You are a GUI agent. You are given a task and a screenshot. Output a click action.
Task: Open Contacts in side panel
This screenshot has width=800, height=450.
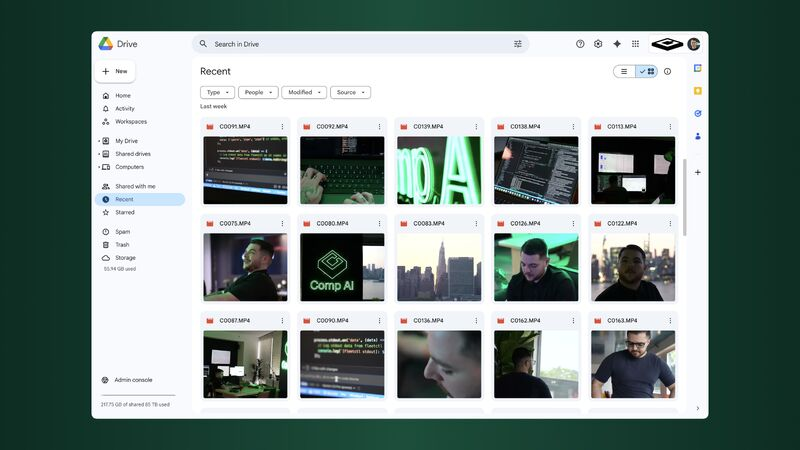[697, 136]
